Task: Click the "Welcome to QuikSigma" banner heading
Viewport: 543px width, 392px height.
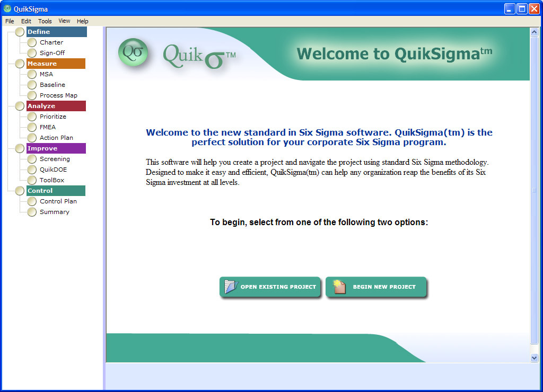Action: tap(395, 54)
